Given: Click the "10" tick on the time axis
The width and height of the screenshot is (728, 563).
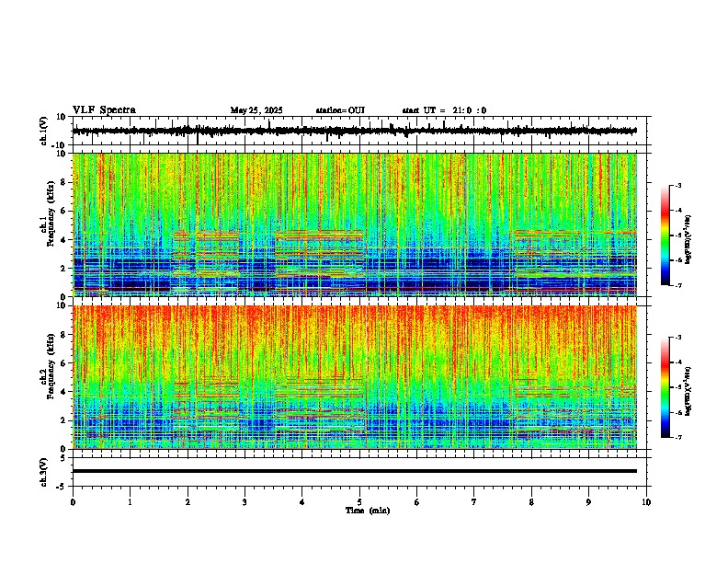Looking at the screenshot, I should point(646,502).
